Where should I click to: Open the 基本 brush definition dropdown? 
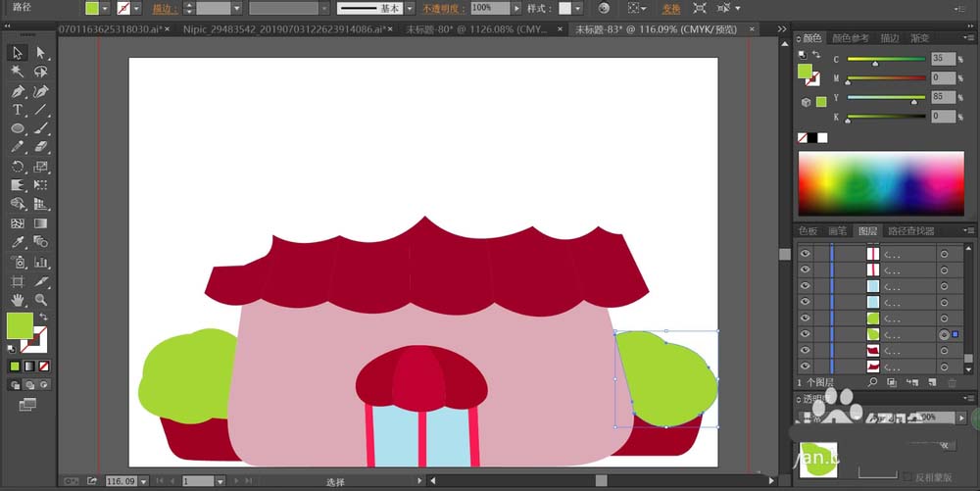pos(410,8)
